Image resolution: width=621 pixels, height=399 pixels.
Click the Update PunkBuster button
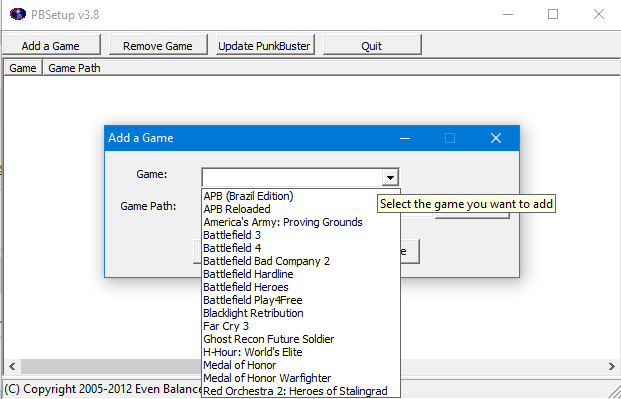tap(265, 45)
